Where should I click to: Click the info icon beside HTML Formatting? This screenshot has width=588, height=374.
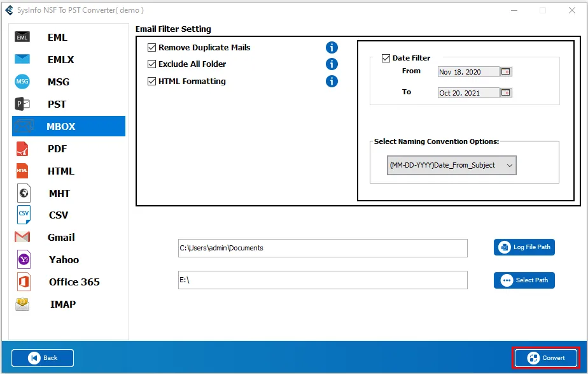(x=332, y=82)
